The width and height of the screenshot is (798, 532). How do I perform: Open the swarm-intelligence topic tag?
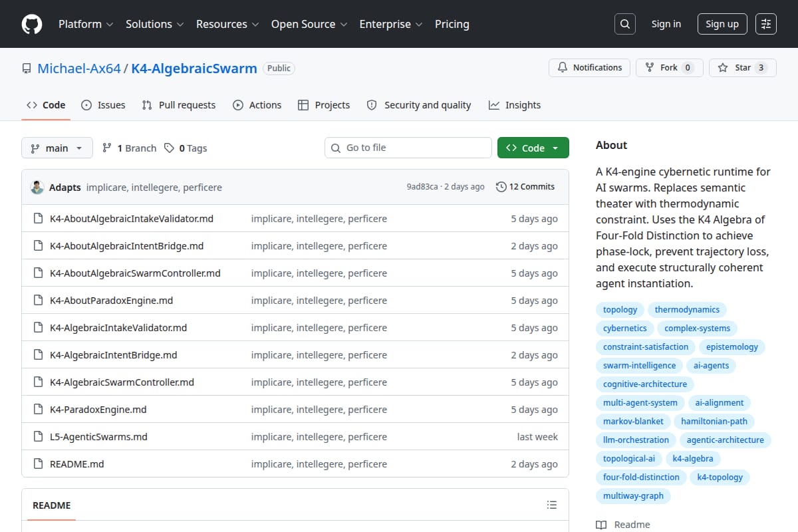pyautogui.click(x=639, y=365)
